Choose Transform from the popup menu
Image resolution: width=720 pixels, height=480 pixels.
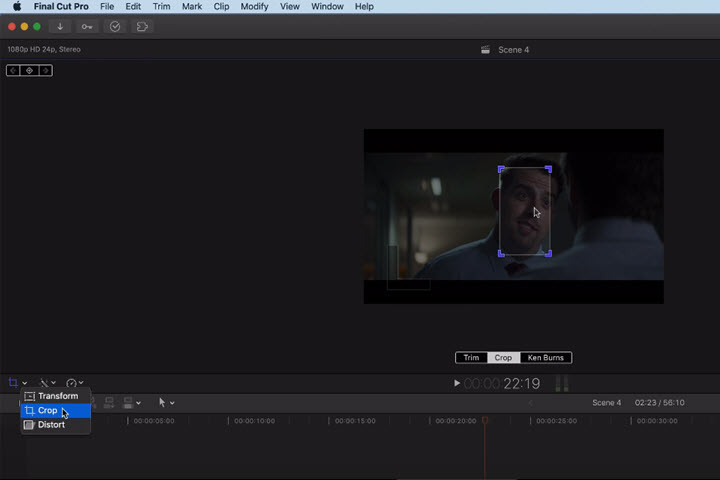[57, 396]
